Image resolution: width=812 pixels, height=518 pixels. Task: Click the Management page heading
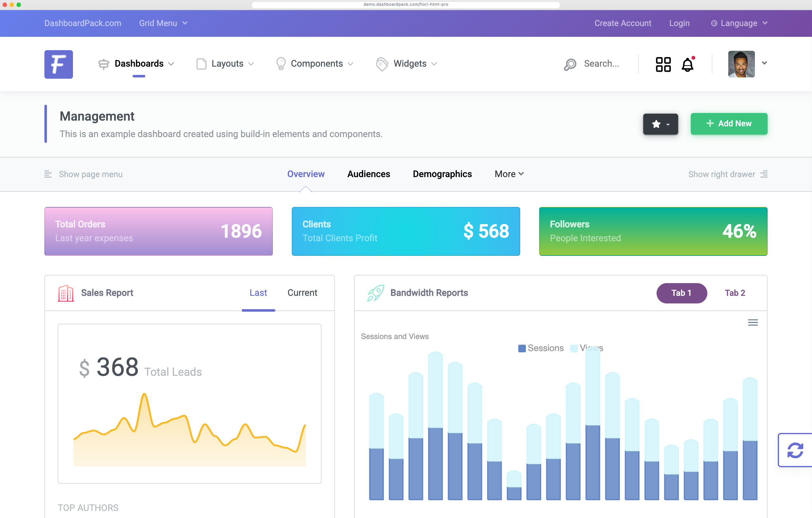click(x=97, y=116)
